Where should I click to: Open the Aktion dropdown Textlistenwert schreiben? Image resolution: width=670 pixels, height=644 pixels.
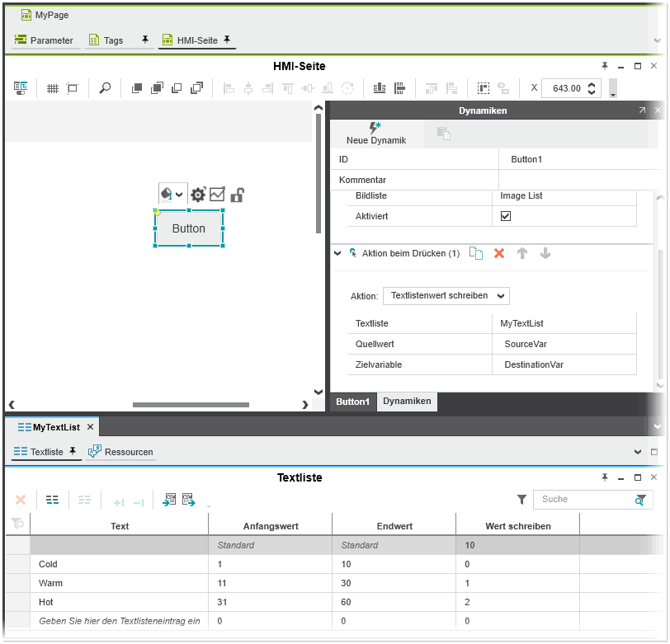coord(446,295)
